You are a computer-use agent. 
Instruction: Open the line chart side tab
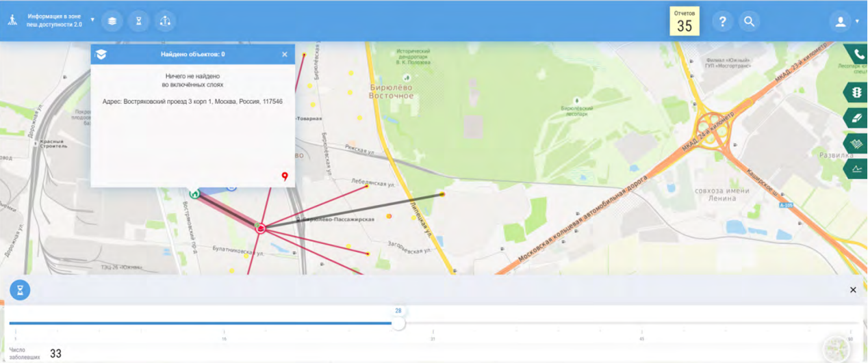click(x=856, y=169)
